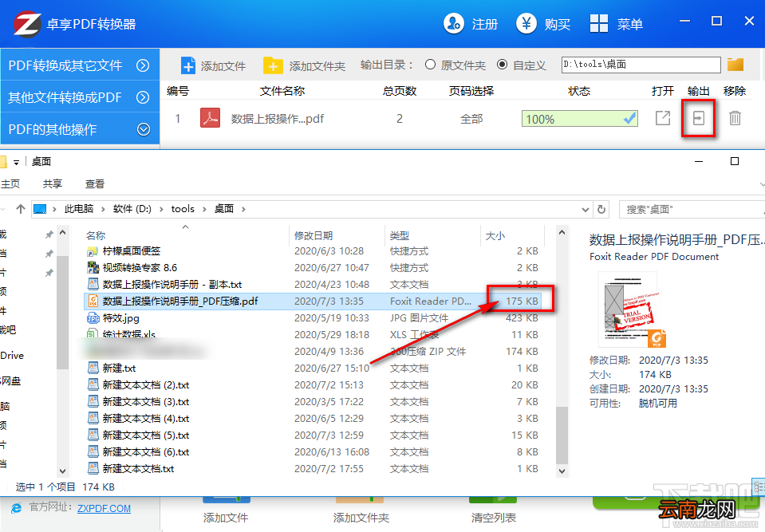Click the open file icon in the PDF row

663,118
